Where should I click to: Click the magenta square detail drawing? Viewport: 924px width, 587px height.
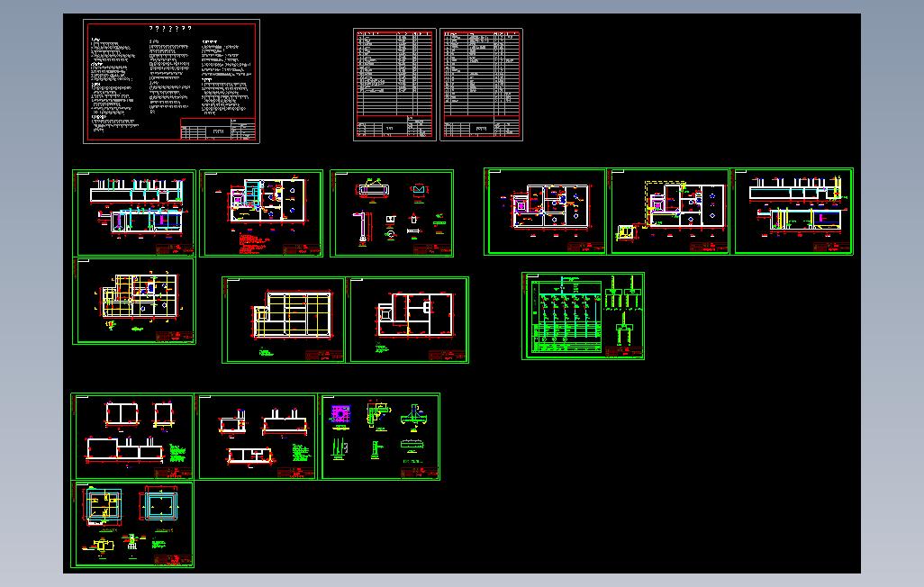340,414
